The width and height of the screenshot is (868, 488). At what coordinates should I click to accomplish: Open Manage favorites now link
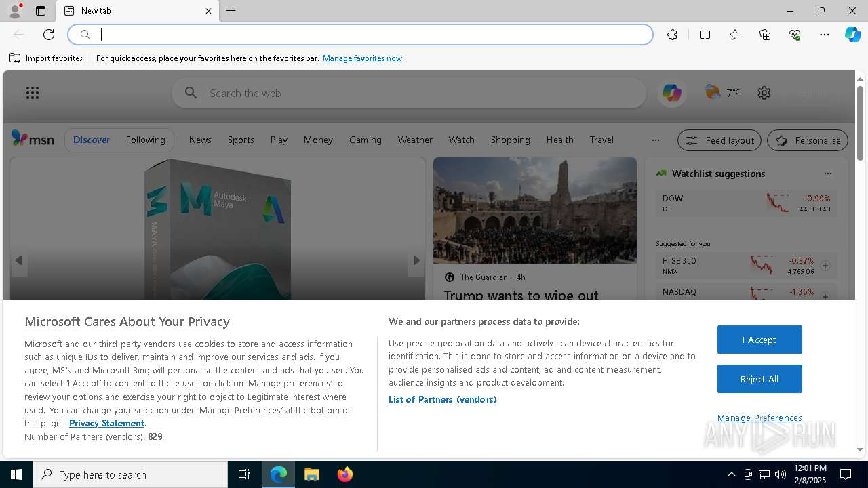(x=362, y=58)
